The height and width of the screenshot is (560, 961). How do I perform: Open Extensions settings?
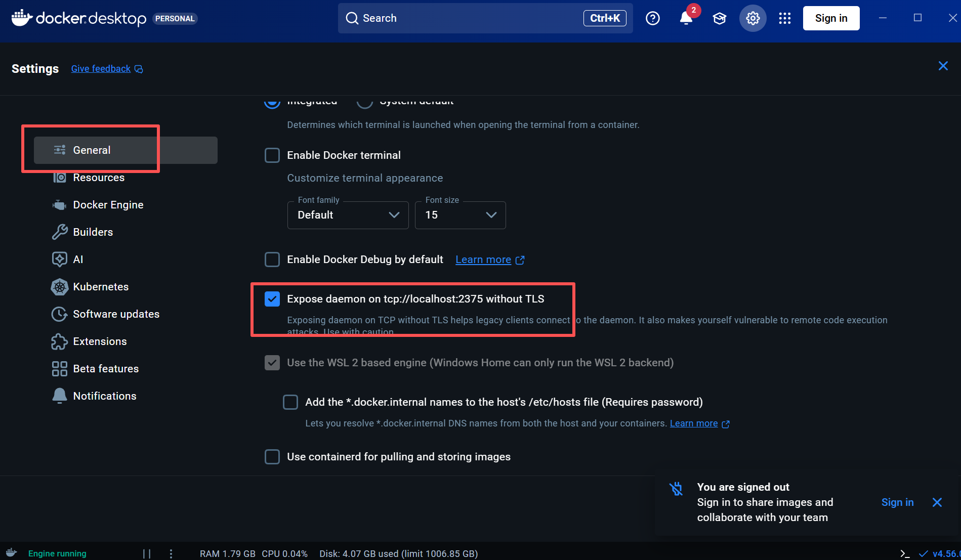[100, 341]
